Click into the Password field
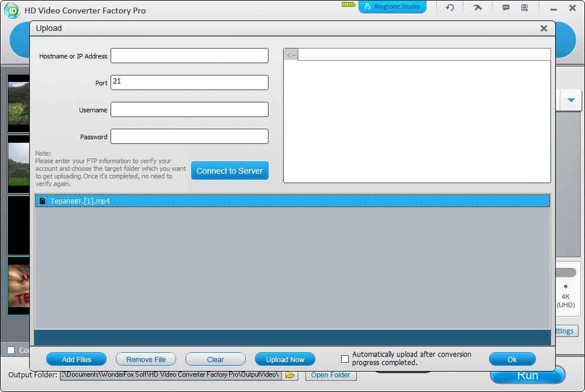The width and height of the screenshot is (585, 392). pos(189,136)
